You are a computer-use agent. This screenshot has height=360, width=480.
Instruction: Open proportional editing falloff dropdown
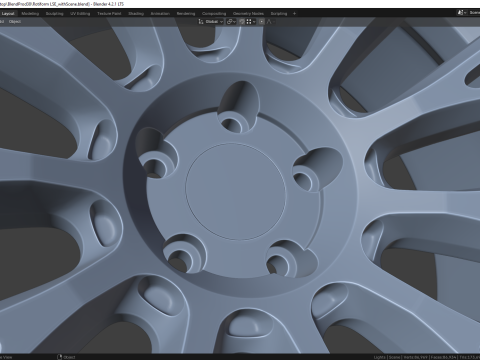[x=270, y=22]
